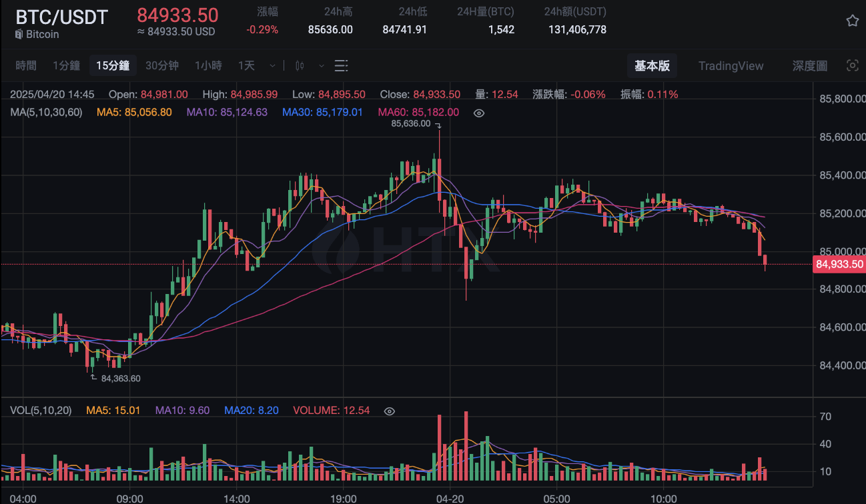Select the 基本版 basic chart tab
This screenshot has height=504, width=866.
(x=652, y=65)
